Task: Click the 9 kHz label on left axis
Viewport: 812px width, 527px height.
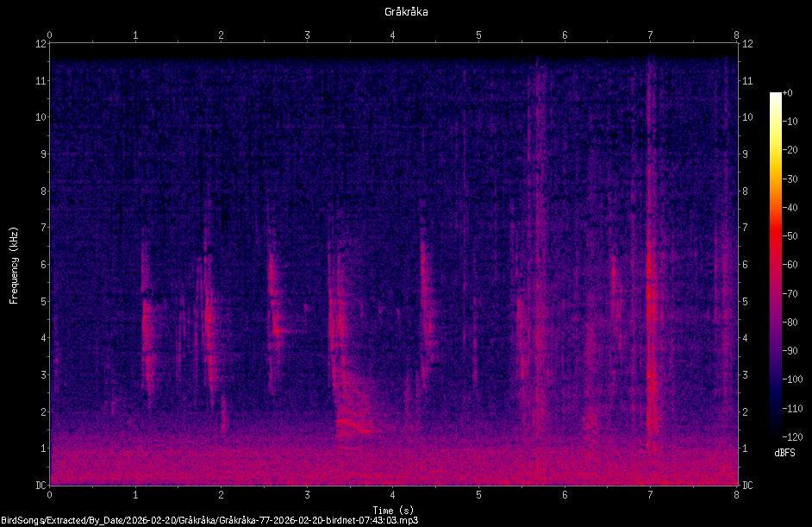Action: pos(41,154)
